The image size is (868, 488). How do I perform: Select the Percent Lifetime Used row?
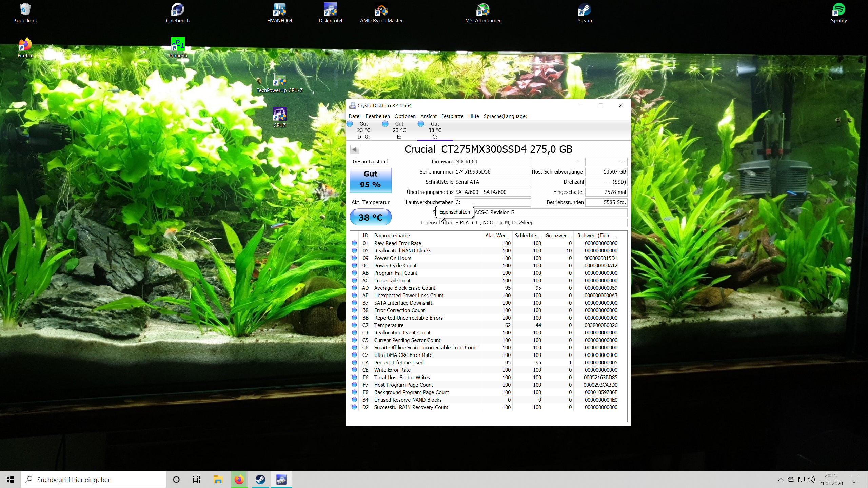click(485, 362)
